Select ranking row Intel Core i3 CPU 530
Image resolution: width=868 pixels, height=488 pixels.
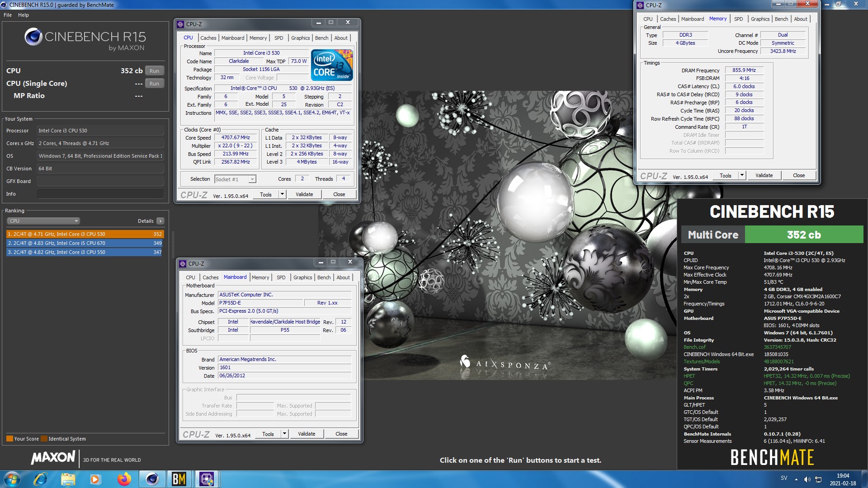(85, 234)
